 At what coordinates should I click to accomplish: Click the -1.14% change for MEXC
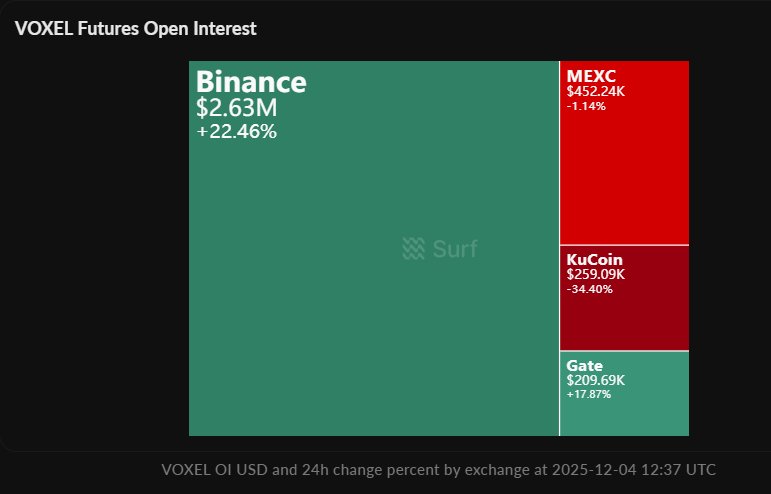585,105
